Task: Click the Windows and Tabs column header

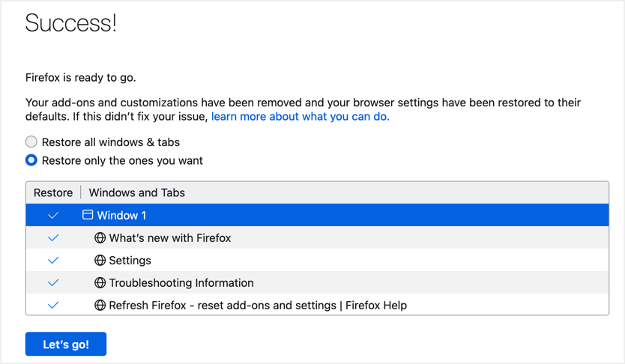Action: [x=137, y=192]
